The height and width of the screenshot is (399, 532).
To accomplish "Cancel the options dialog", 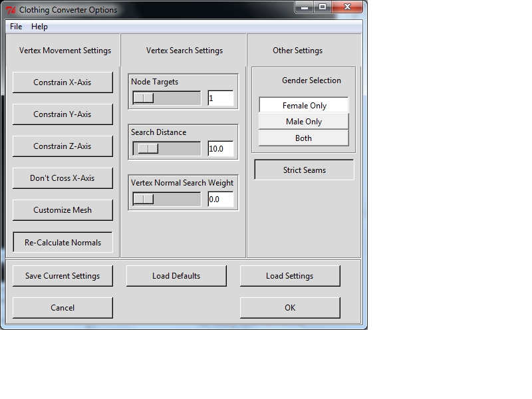I will coord(63,308).
